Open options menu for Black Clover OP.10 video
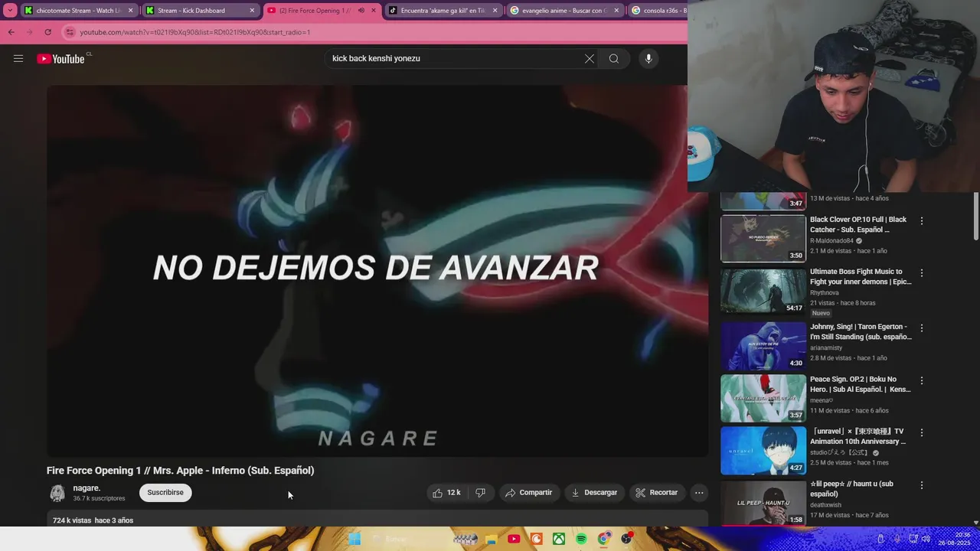The image size is (980, 551). pyautogui.click(x=922, y=220)
